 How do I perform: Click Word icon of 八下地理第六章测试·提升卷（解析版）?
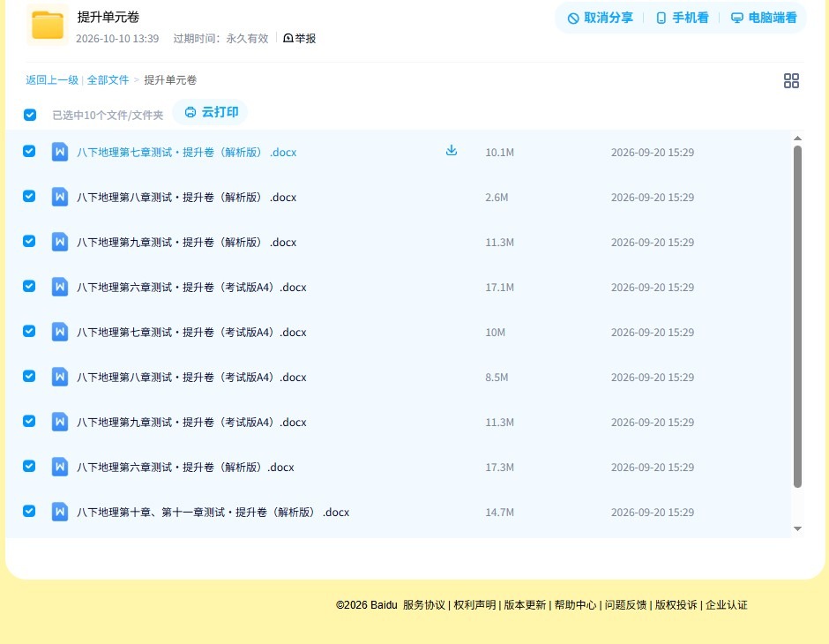point(60,467)
